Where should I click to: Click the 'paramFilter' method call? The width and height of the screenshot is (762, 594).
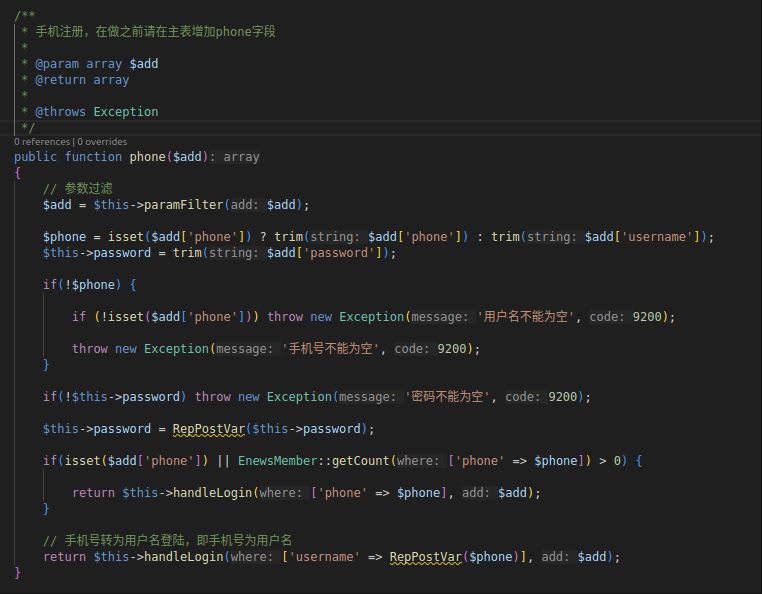184,205
